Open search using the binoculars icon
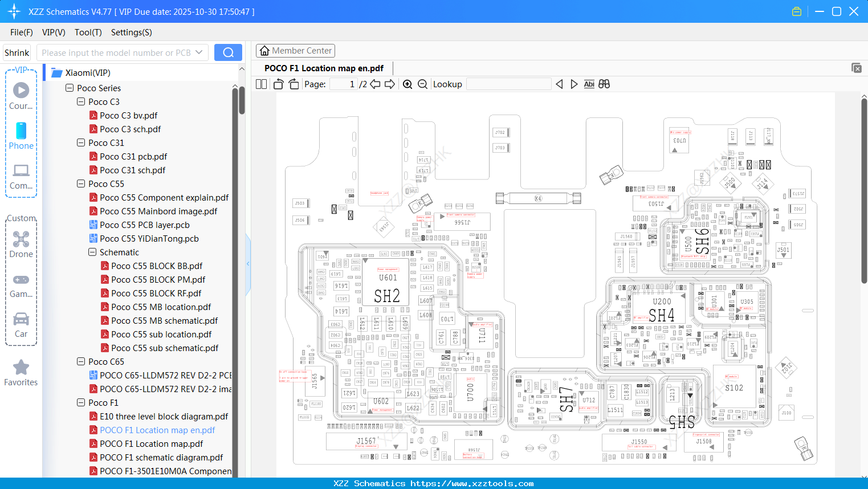This screenshot has height=489, width=868. tap(604, 84)
